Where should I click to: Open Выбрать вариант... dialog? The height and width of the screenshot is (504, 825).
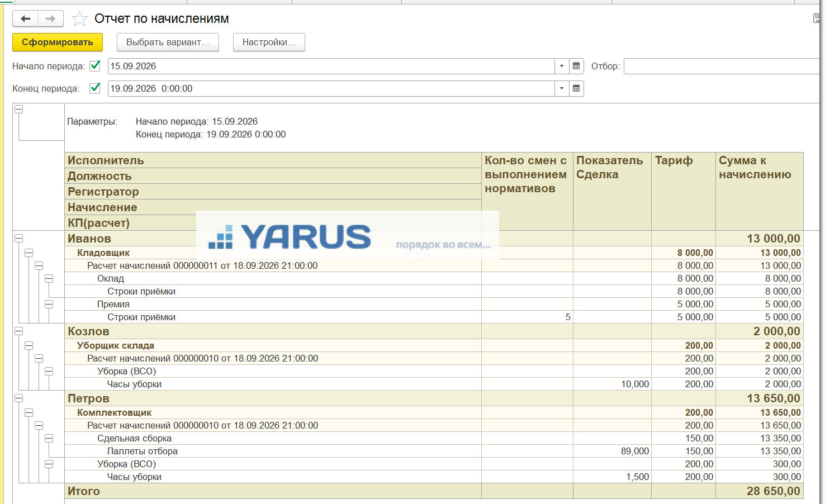168,42
